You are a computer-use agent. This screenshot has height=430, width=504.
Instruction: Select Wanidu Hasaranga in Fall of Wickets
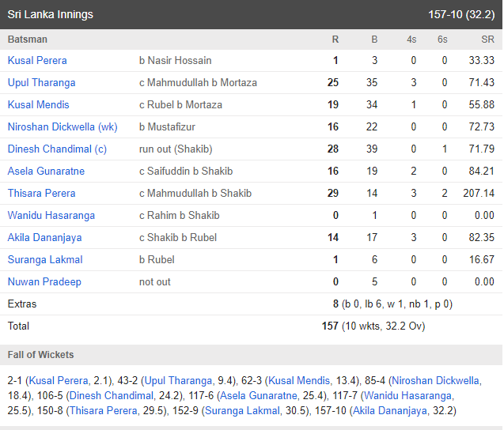click(x=407, y=396)
